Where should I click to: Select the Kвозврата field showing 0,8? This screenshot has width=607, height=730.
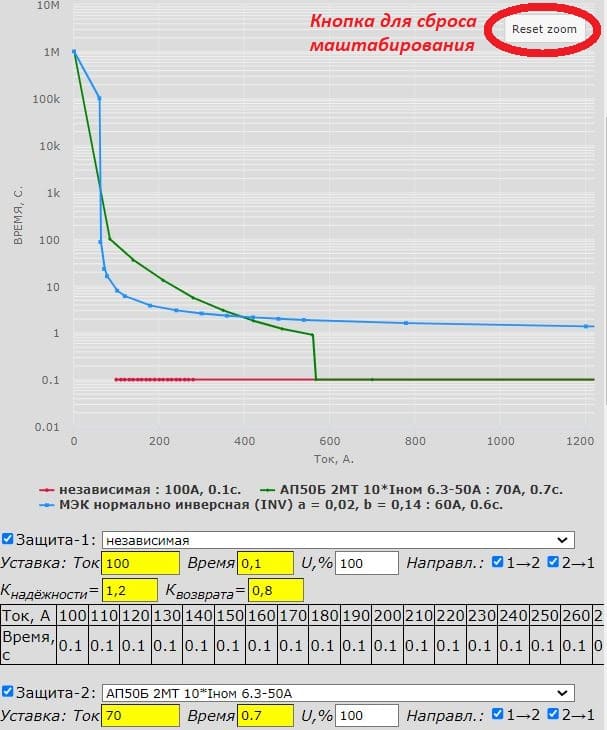click(275, 590)
